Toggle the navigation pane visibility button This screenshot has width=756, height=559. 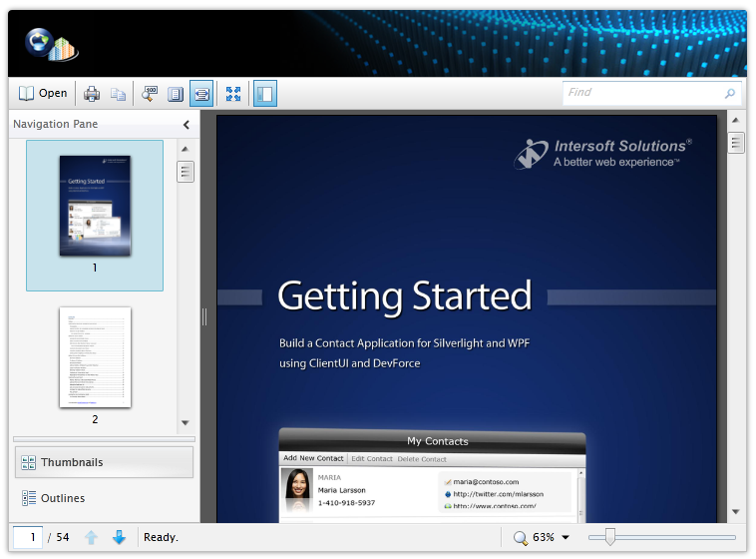coord(264,93)
